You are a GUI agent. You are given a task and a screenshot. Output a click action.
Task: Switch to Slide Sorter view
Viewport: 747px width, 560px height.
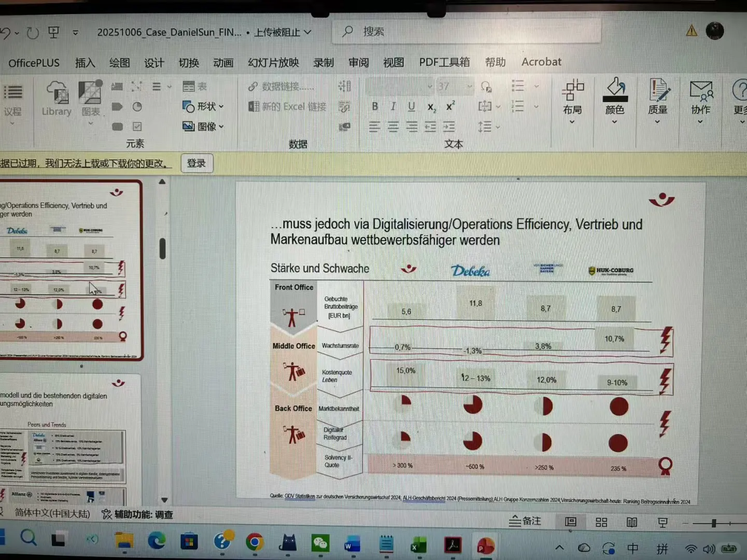point(601,522)
